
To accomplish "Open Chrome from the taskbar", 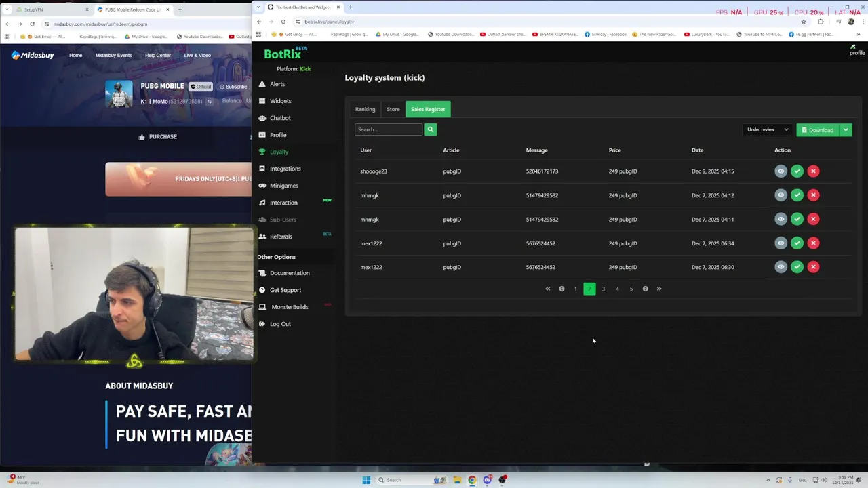I will point(472,480).
